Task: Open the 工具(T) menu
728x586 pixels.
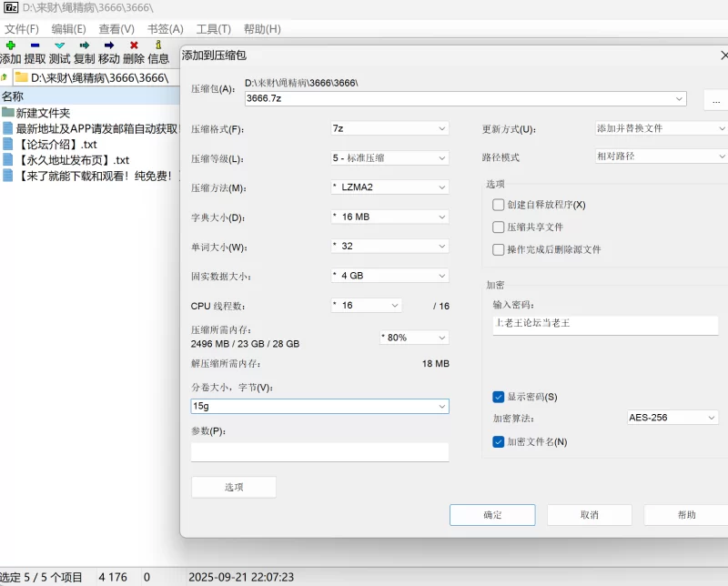Action: click(213, 28)
